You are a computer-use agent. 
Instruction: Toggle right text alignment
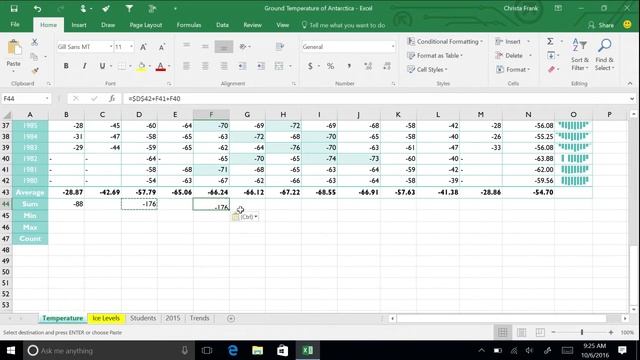coord(224,66)
